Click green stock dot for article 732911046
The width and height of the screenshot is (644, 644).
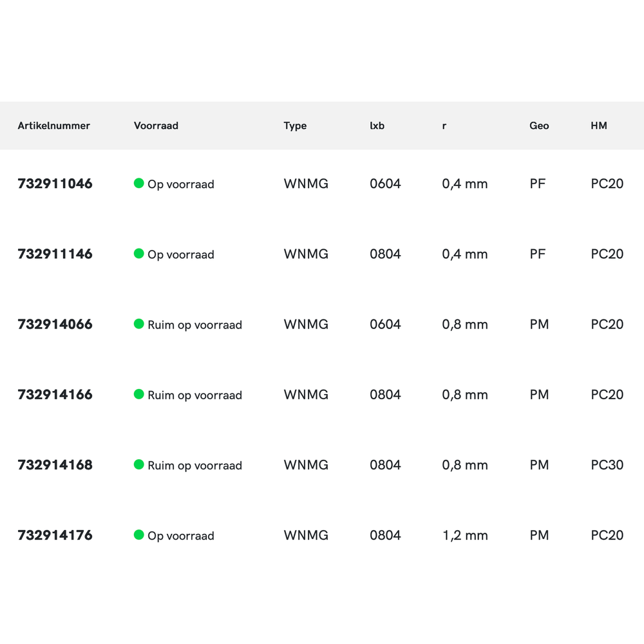pyautogui.click(x=138, y=184)
